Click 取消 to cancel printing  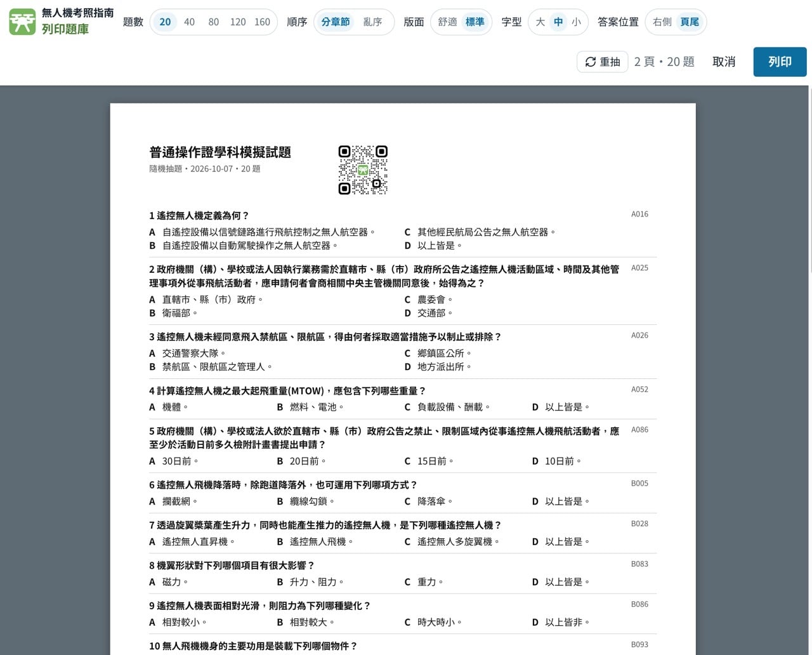(x=724, y=62)
